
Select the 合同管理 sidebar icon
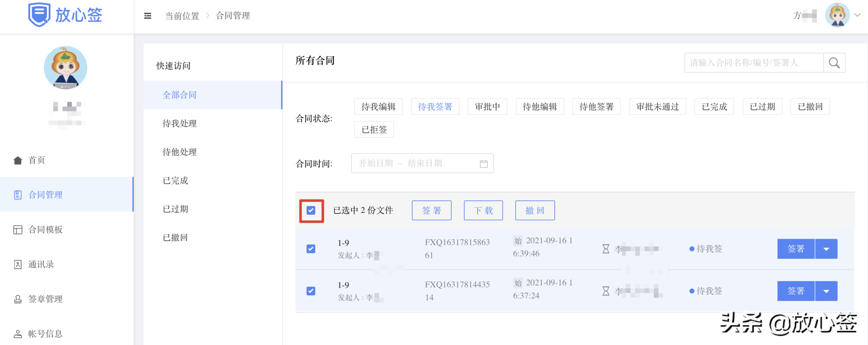(18, 194)
